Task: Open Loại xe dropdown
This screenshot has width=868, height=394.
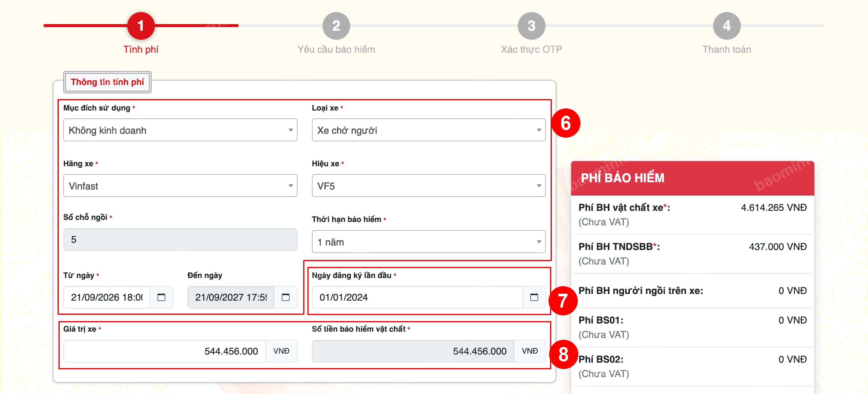Action: point(429,130)
